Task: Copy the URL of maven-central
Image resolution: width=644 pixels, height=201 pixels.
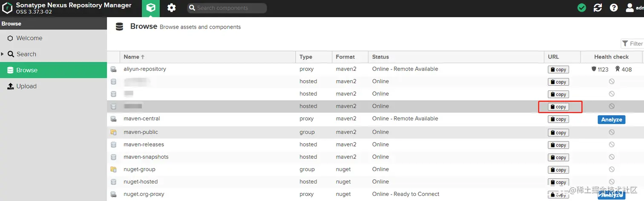Action: pyautogui.click(x=558, y=119)
